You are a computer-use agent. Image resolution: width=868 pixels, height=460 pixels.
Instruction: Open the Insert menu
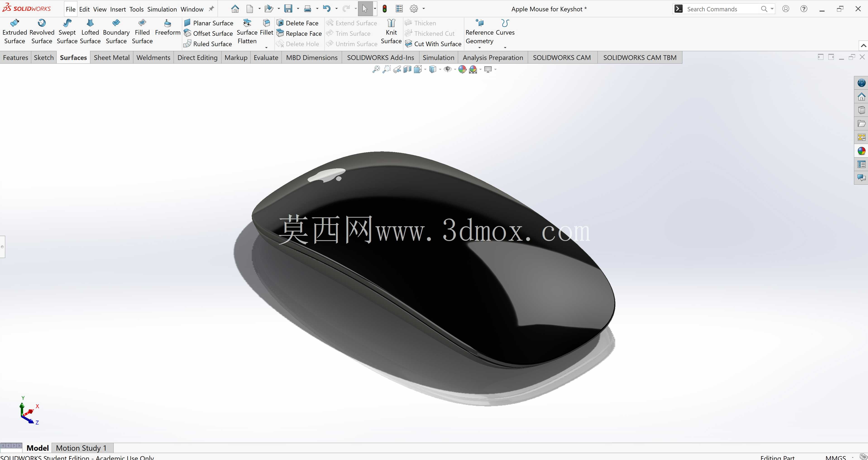click(118, 9)
